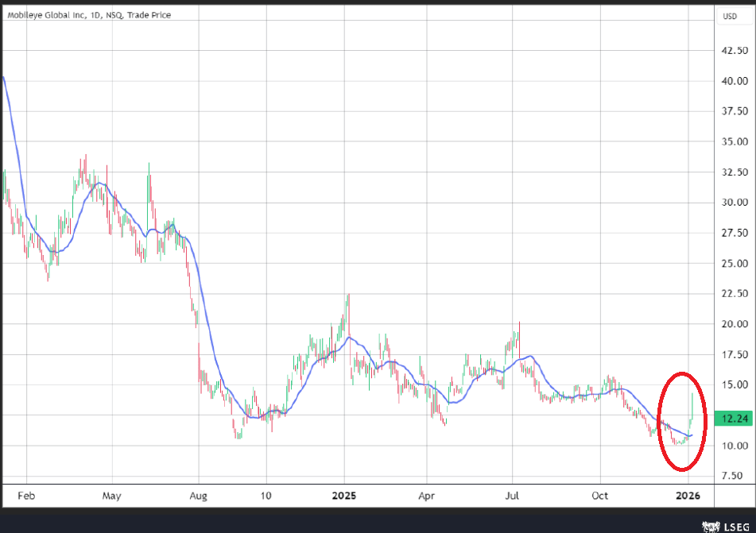The image size is (756, 533).
Task: Click the current price tag 12.24
Action: click(735, 419)
